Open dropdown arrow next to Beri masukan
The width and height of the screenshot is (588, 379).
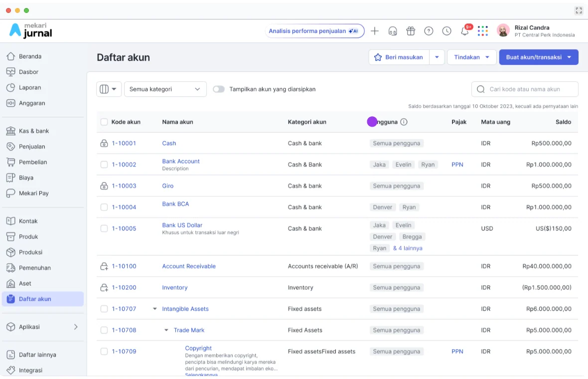tap(437, 57)
